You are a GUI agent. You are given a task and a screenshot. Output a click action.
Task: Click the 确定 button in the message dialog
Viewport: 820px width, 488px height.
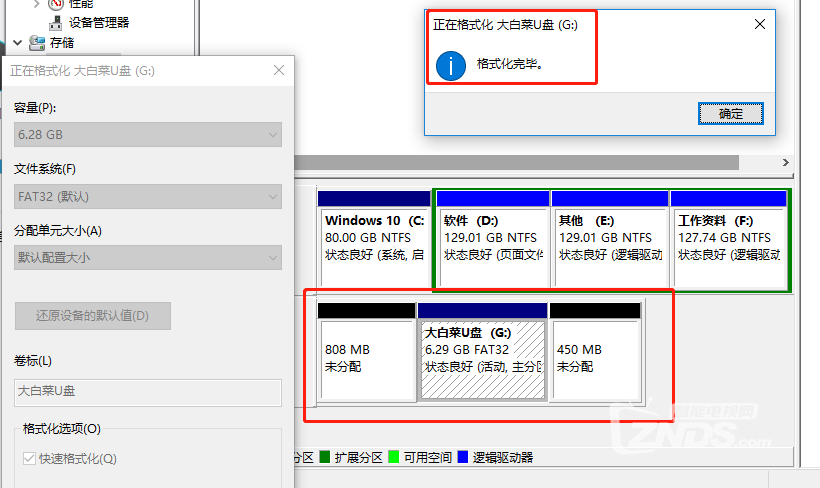731,114
